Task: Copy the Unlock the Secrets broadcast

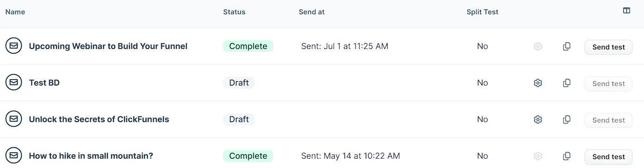Action: 567,119
